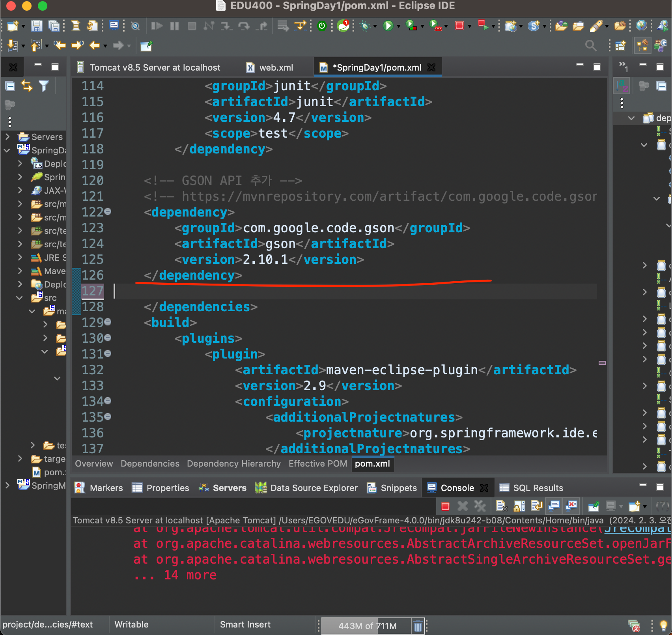This screenshot has width=672, height=635.
Task: Terminate Tomcat with console red stop icon
Action: click(445, 506)
